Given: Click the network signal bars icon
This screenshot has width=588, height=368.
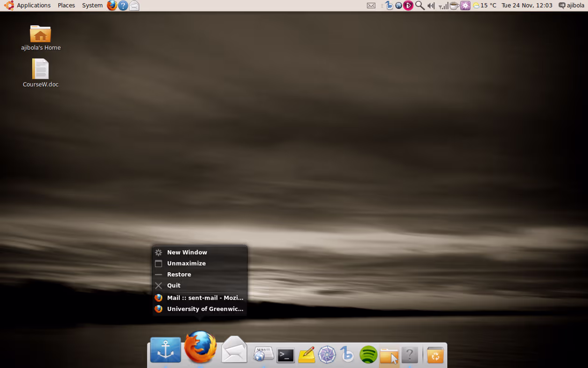Looking at the screenshot, I should click(443, 6).
